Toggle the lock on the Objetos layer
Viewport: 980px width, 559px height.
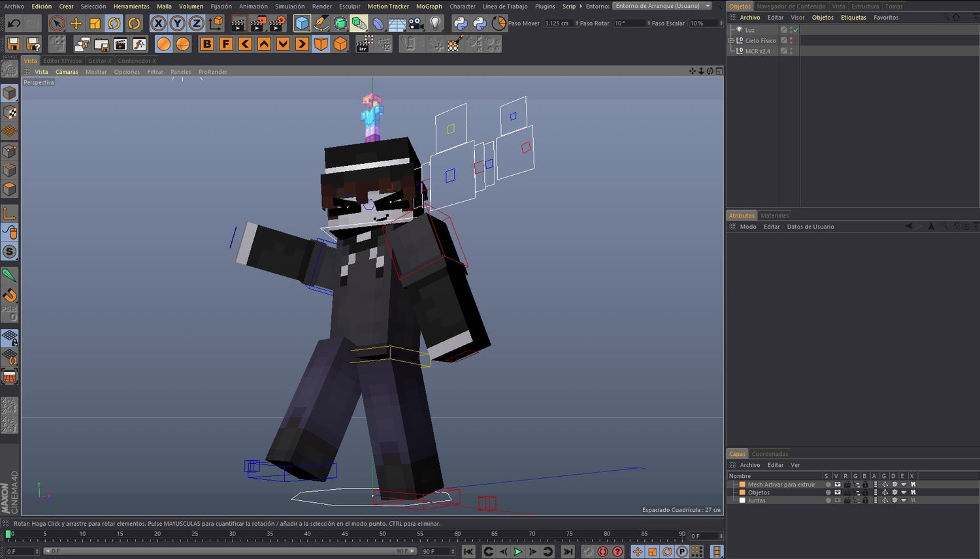[x=866, y=492]
